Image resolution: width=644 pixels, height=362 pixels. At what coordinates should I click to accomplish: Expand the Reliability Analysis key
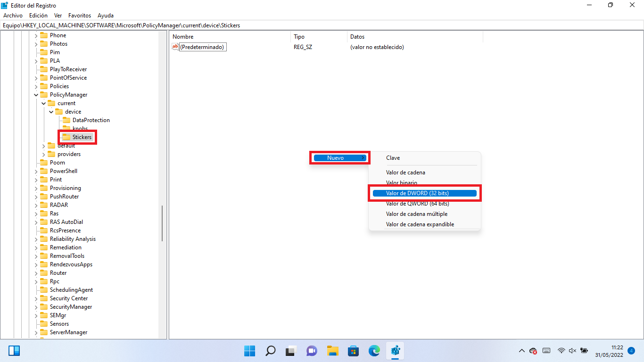pyautogui.click(x=36, y=239)
